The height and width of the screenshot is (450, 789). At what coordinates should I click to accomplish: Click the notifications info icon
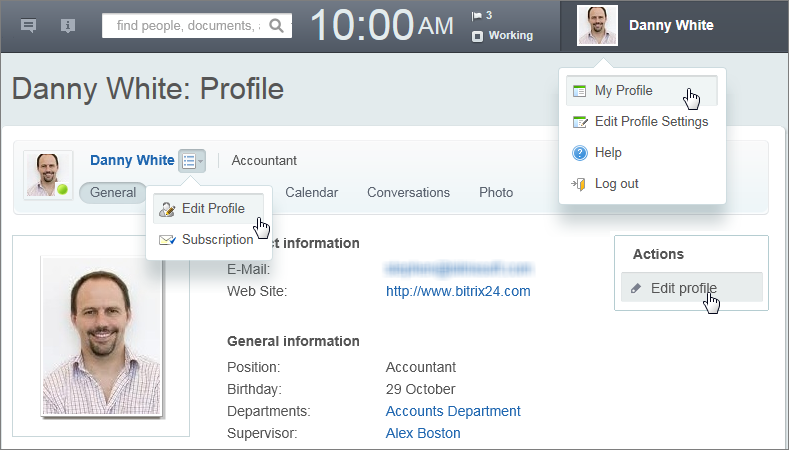coord(68,26)
